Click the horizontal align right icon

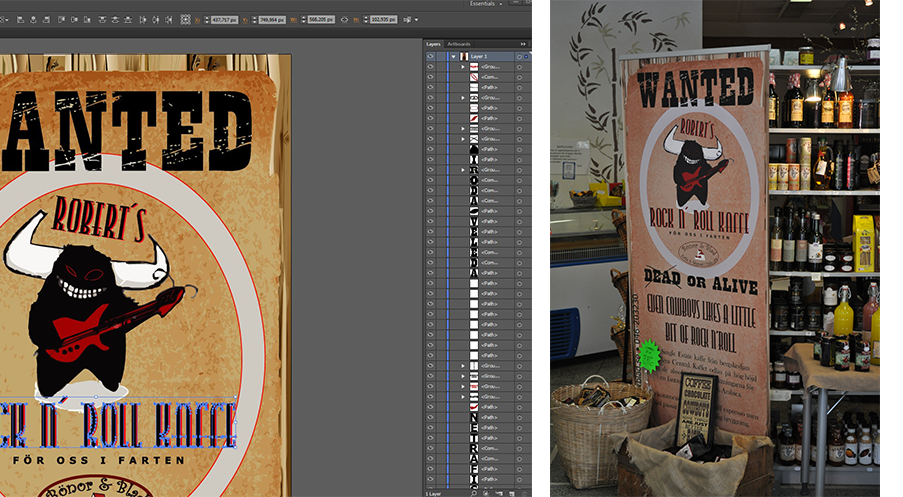(46, 20)
